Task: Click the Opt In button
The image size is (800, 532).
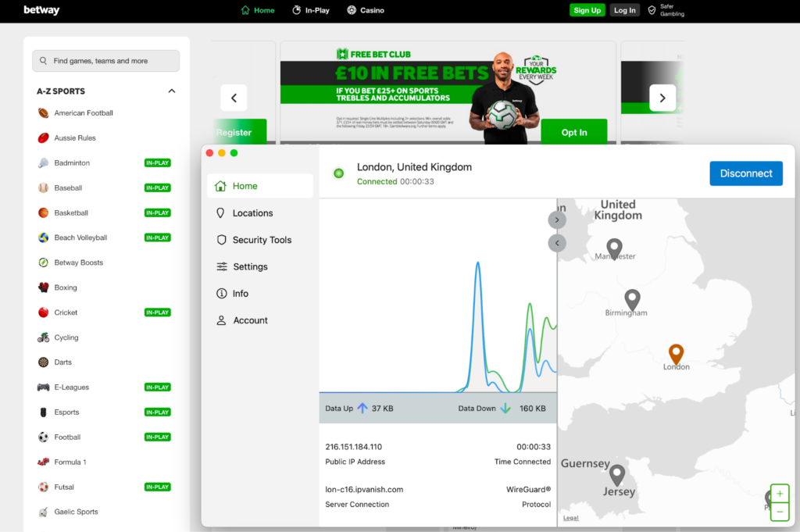Action: 574,132
